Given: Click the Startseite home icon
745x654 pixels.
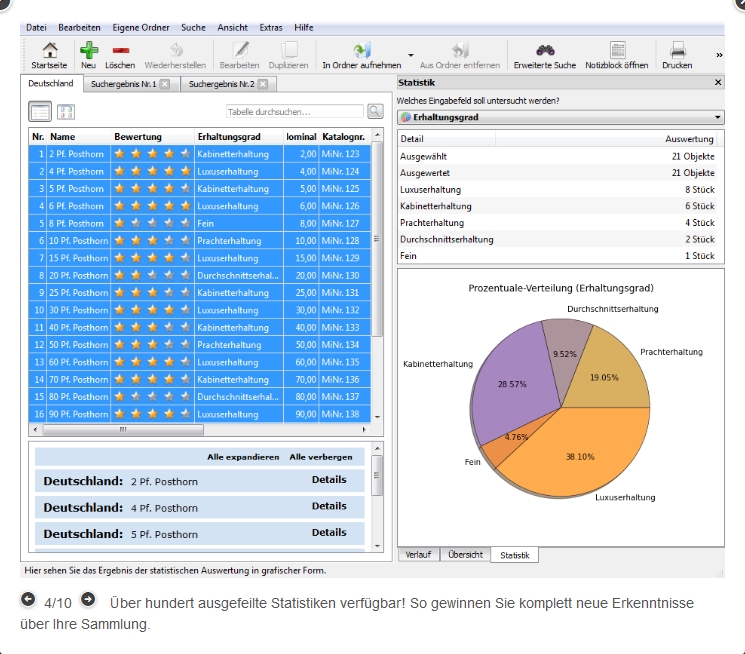Looking at the screenshot, I should click(x=49, y=49).
